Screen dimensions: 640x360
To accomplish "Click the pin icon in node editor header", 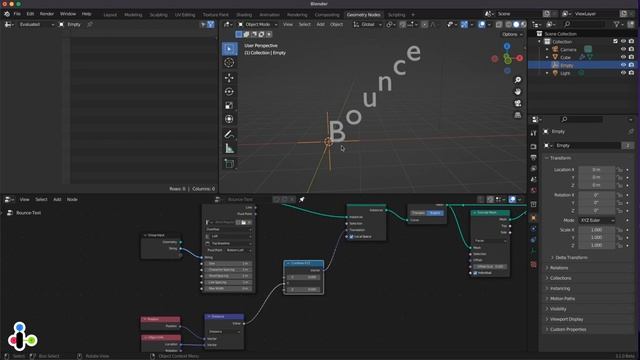I will pos(302,200).
